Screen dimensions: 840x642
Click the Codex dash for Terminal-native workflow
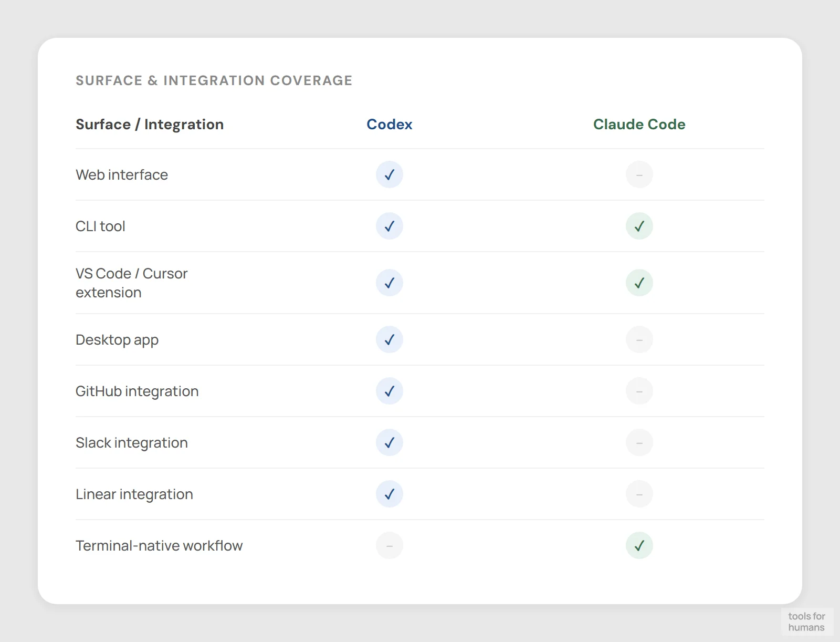(x=389, y=545)
